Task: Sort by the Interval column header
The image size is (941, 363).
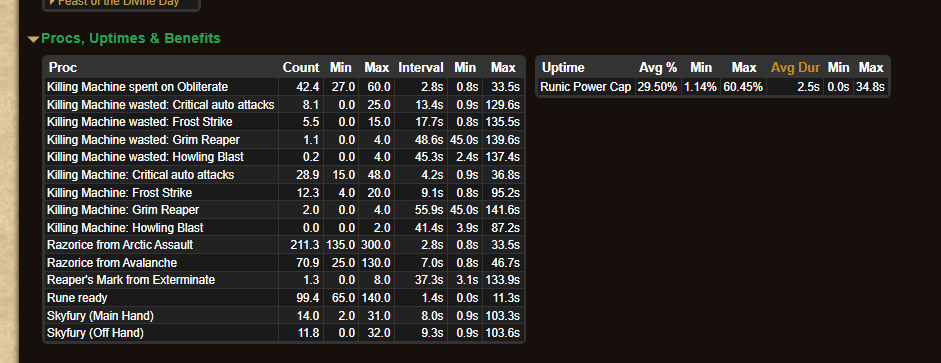Action: click(x=421, y=68)
